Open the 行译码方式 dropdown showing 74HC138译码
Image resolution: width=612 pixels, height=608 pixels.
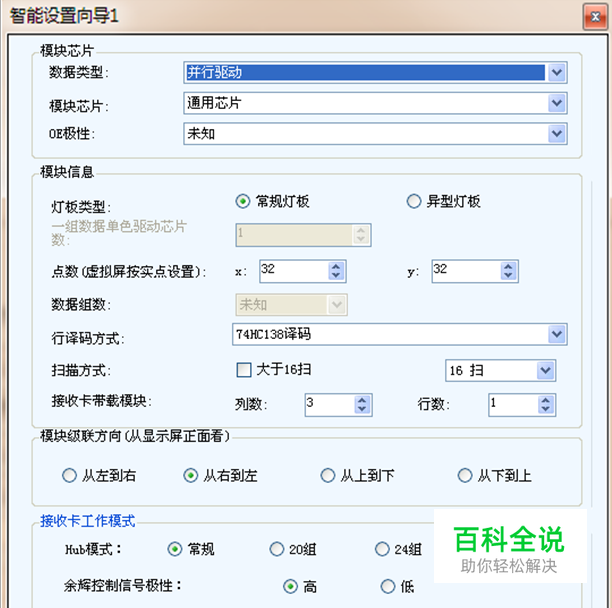[x=400, y=334]
